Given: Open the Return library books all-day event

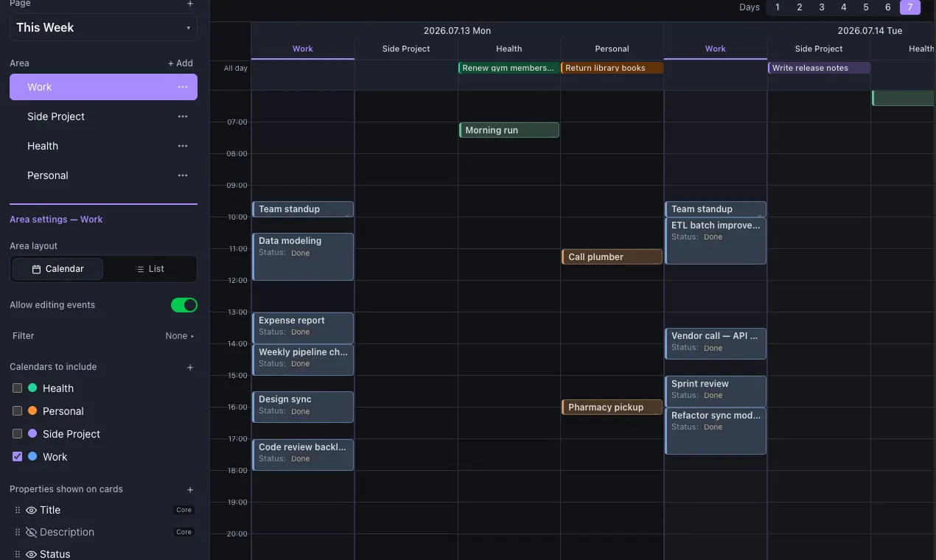Looking at the screenshot, I should [x=612, y=68].
